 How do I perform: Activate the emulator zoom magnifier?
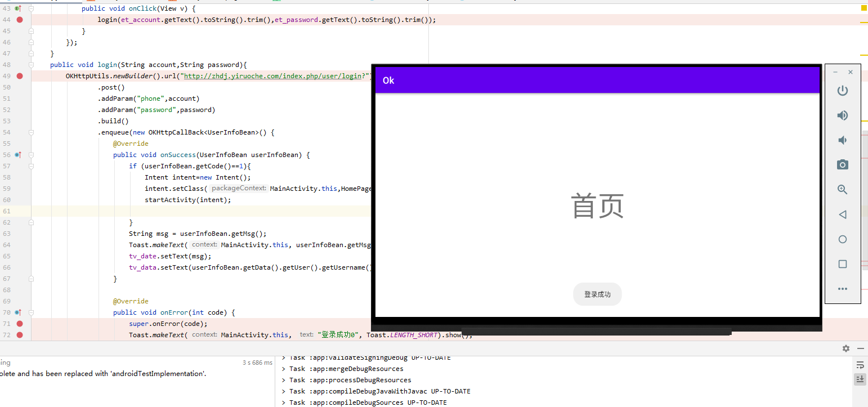(x=843, y=190)
